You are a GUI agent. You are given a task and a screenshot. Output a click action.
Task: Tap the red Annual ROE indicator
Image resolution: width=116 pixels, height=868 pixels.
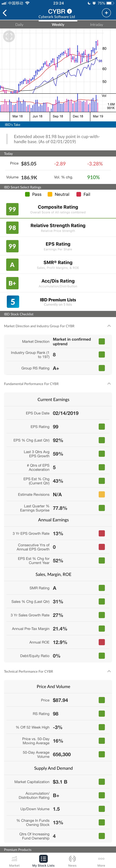(101, 642)
